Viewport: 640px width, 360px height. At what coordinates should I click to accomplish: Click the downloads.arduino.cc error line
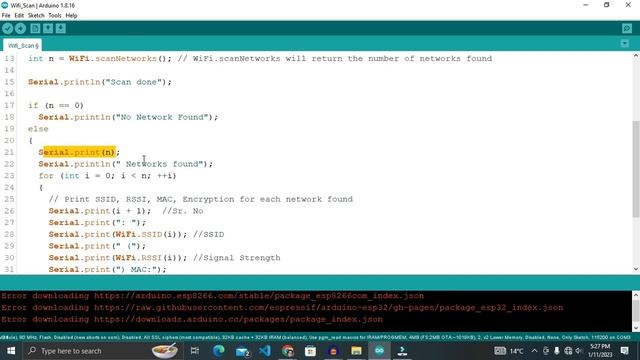(192, 320)
